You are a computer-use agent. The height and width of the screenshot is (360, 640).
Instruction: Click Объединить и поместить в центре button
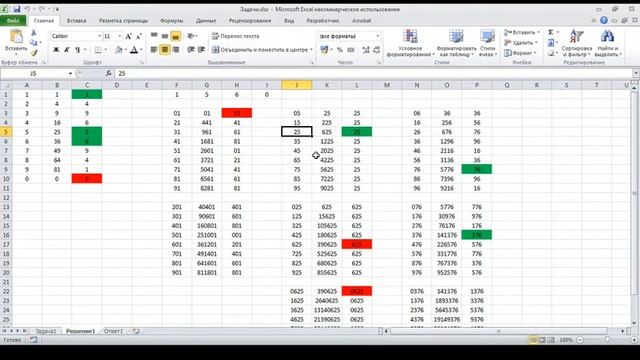pyautogui.click(x=260, y=50)
